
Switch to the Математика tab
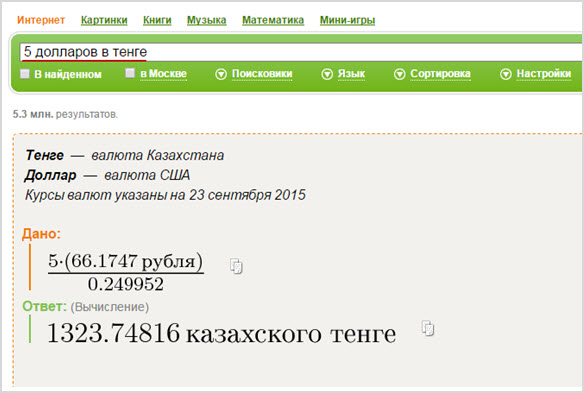pos(273,20)
